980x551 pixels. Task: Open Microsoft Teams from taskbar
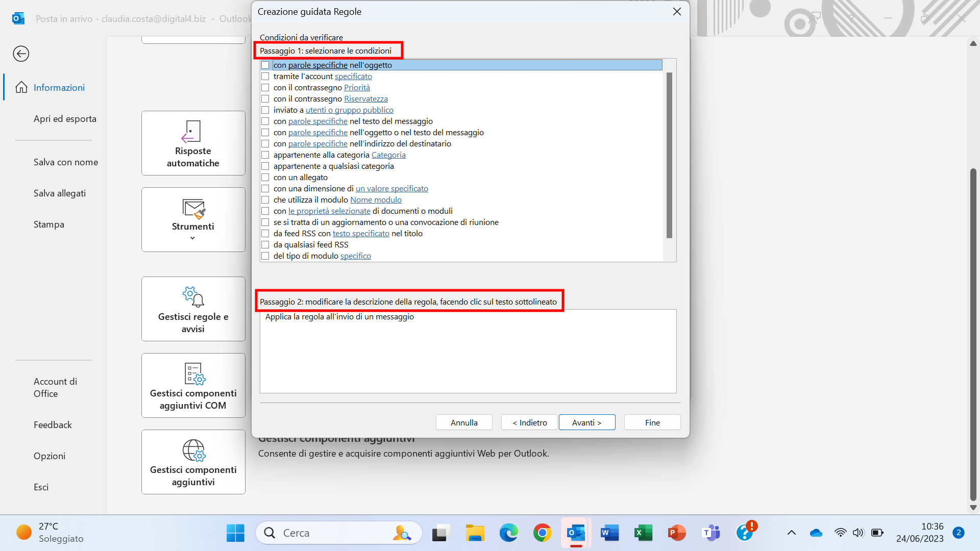click(x=710, y=533)
